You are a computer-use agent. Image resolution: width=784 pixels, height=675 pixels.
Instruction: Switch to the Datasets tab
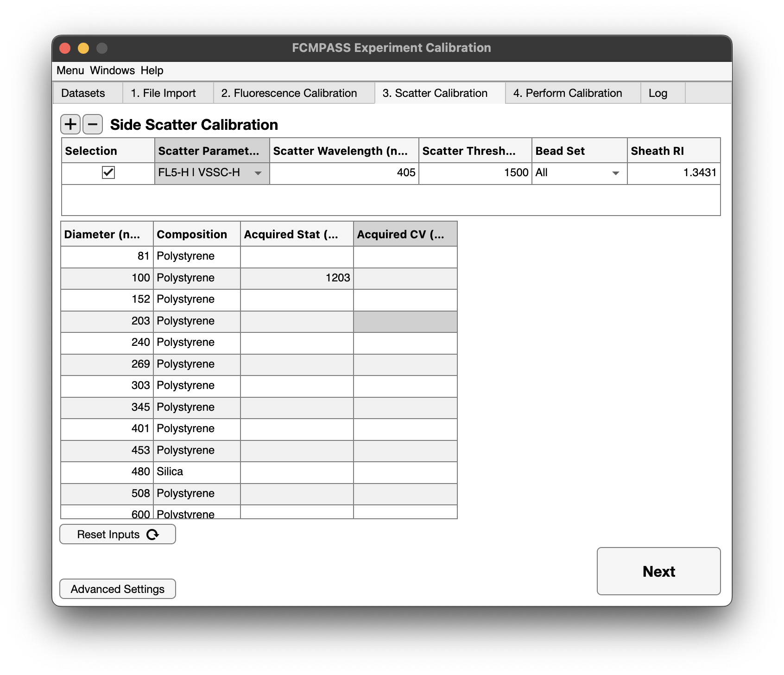coord(88,93)
